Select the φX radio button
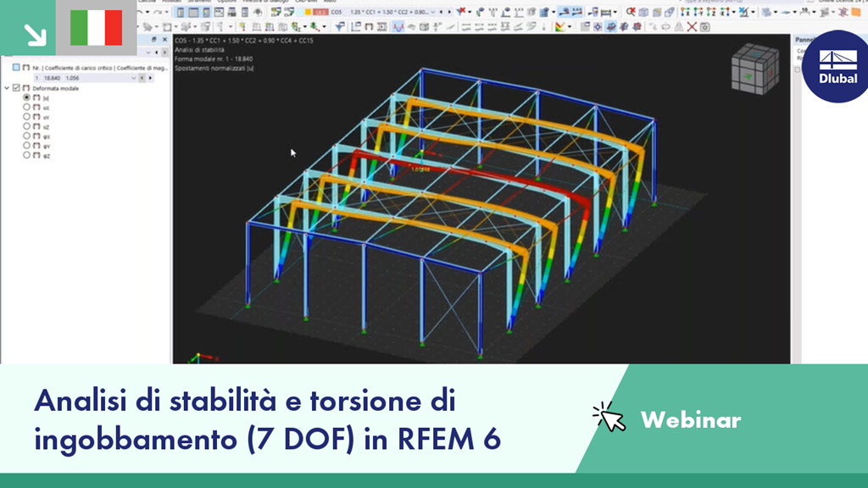The height and width of the screenshot is (488, 868). tap(26, 136)
